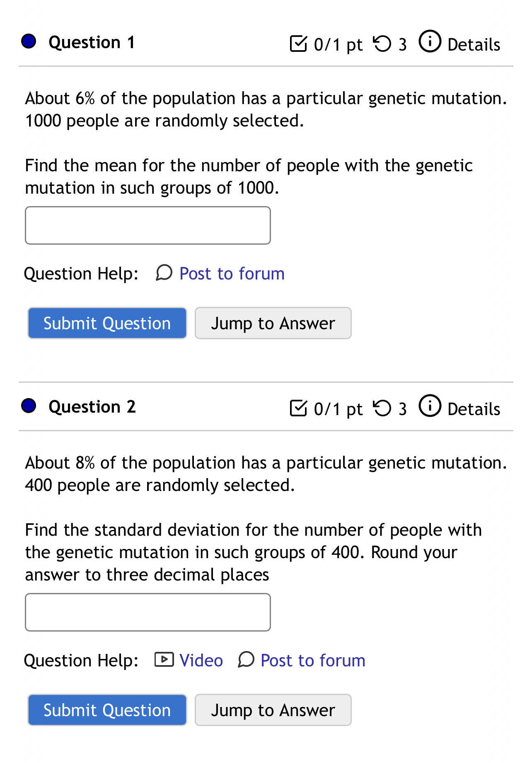Open Details for Question 1
532x763 pixels.
pyautogui.click(x=474, y=44)
